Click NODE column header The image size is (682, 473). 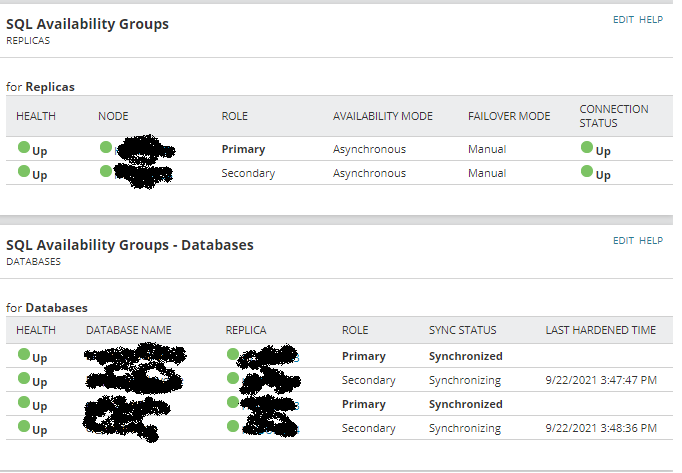(x=113, y=116)
